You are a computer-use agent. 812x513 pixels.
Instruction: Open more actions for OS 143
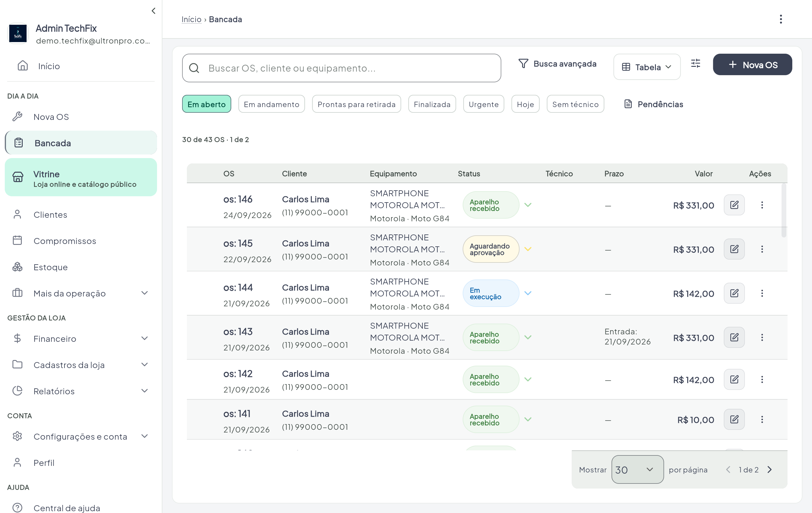pos(762,337)
